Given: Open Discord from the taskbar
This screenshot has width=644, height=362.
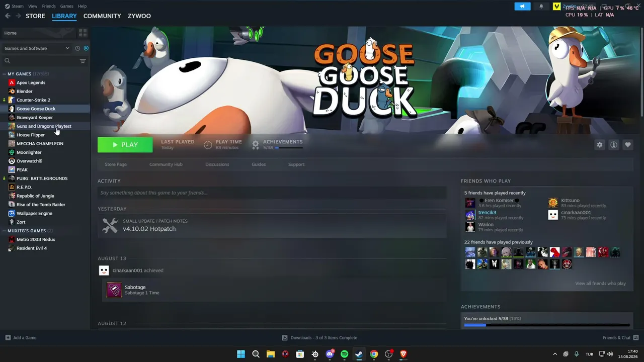Looking at the screenshot, I should pos(330,354).
